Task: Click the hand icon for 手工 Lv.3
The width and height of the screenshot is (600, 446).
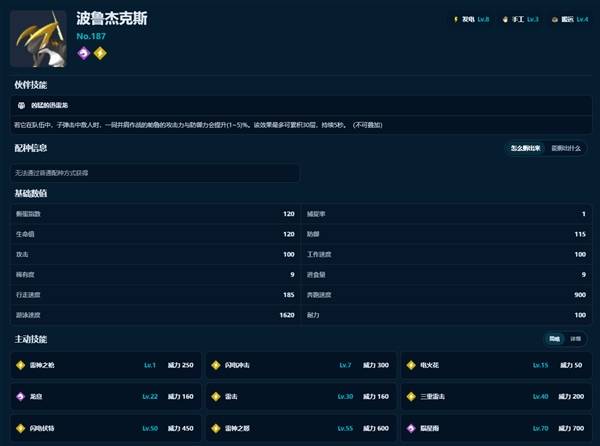Action: (x=505, y=19)
